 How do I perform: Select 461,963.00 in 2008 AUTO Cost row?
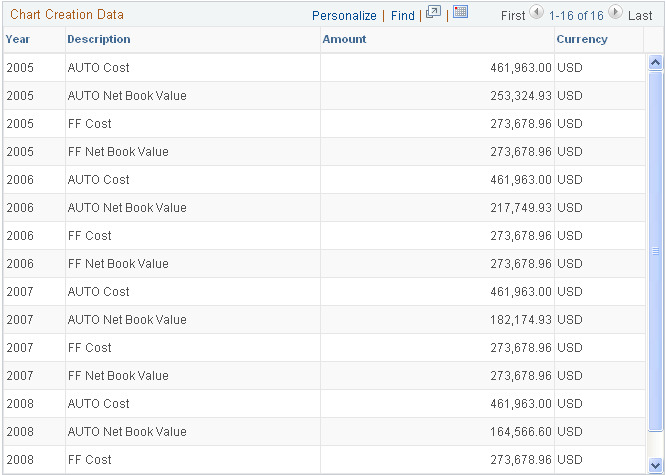click(x=521, y=404)
